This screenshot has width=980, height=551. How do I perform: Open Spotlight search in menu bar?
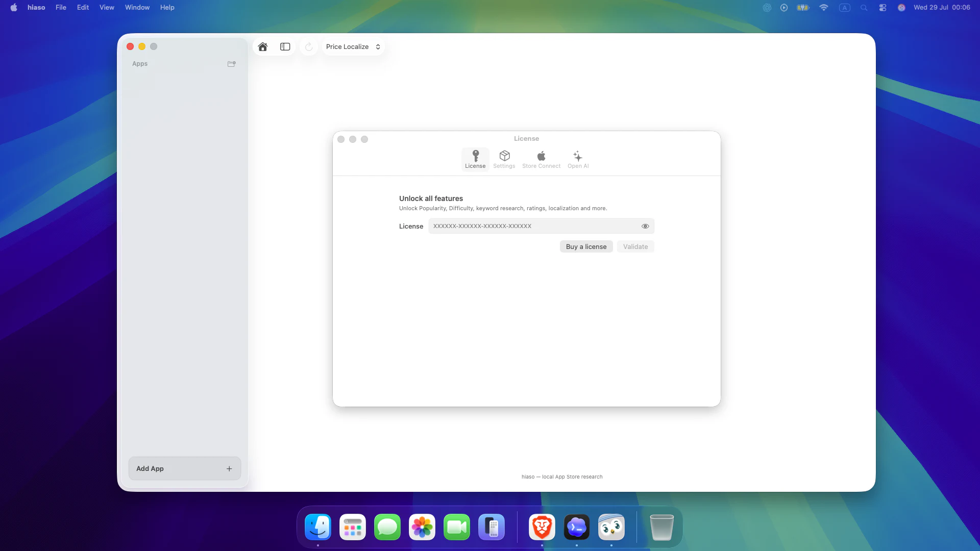[864, 8]
